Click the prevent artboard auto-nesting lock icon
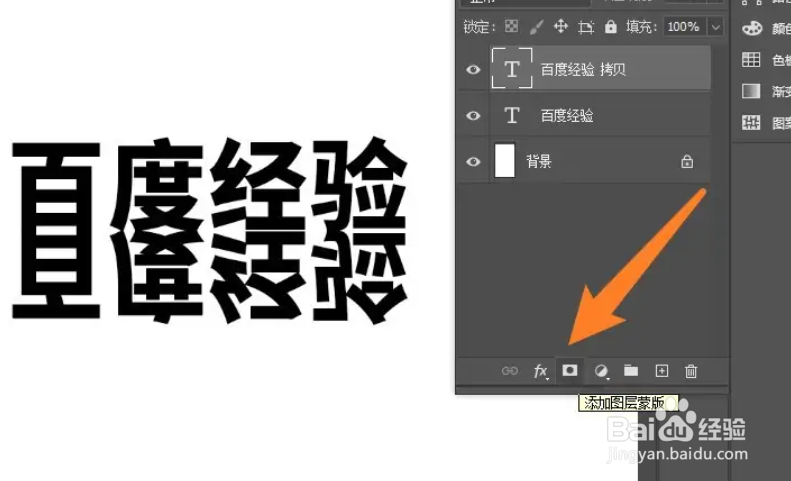The width and height of the screenshot is (791, 481). click(x=586, y=27)
